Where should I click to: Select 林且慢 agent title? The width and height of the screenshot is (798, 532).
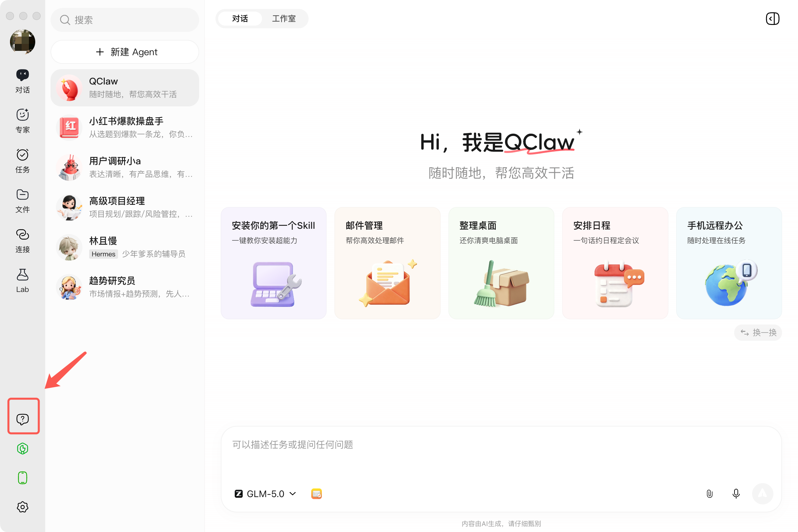pyautogui.click(x=103, y=241)
